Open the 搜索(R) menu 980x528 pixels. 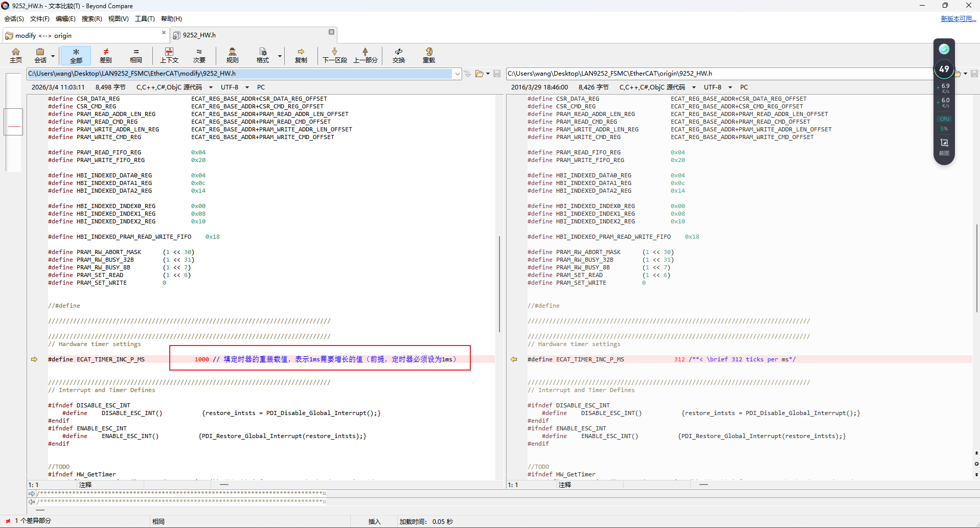click(92, 19)
